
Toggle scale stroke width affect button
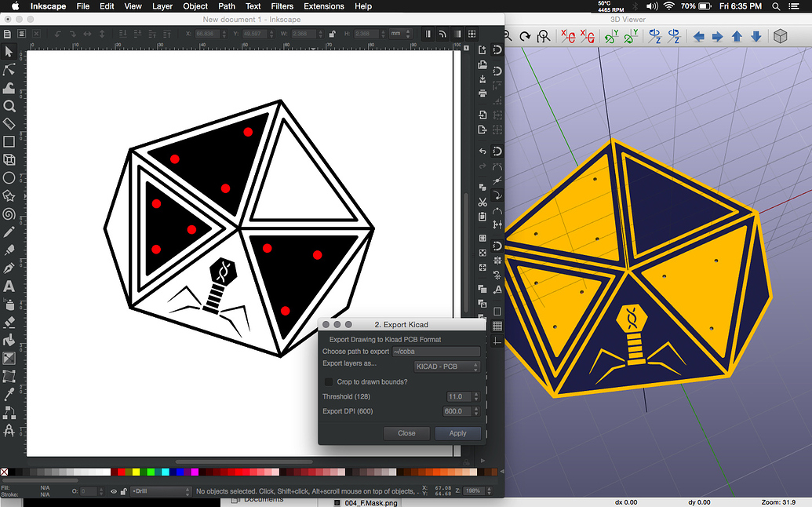[428, 34]
